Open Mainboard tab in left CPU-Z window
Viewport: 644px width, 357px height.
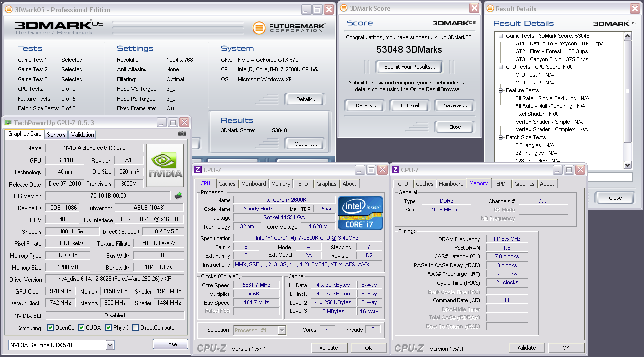(254, 184)
